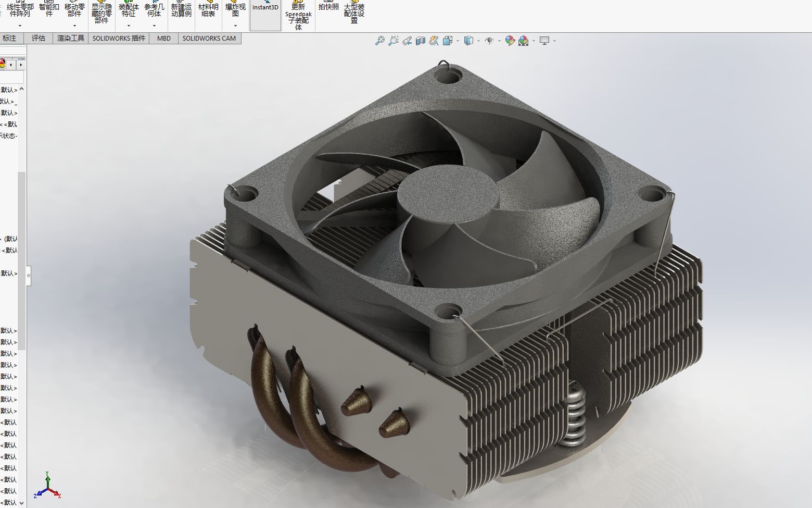This screenshot has width=812, height=508.
Task: Activate the Zoom to Area tool
Action: (x=394, y=41)
